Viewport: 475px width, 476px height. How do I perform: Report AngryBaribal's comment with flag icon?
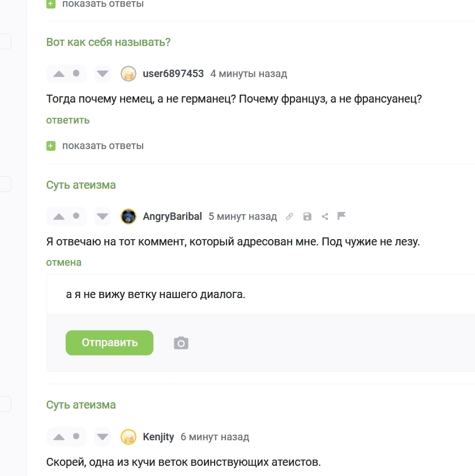[x=341, y=216]
